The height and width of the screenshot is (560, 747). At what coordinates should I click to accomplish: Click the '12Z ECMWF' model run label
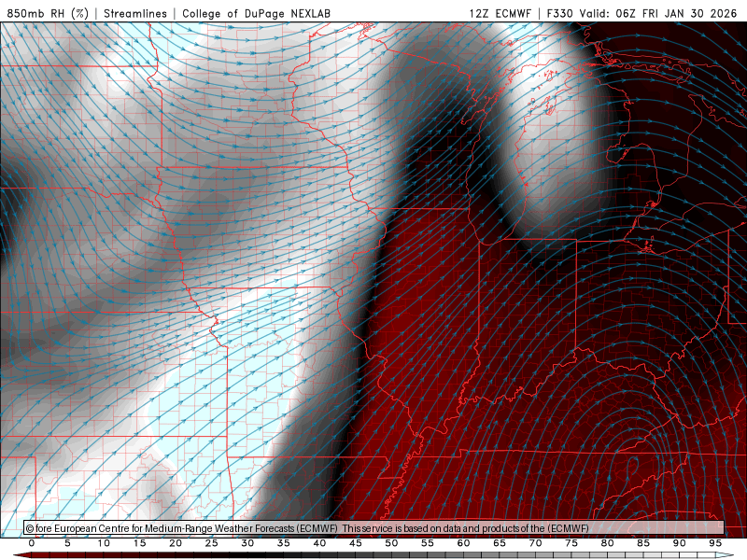pos(500,13)
